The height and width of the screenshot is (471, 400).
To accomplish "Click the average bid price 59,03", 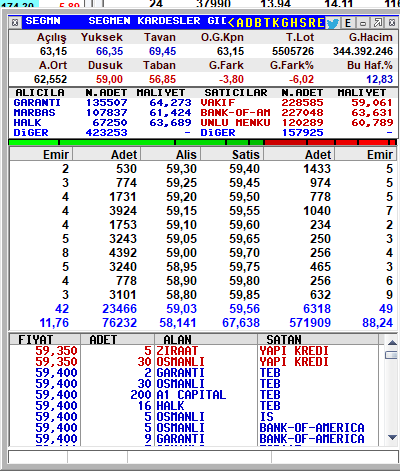I will point(182,309).
